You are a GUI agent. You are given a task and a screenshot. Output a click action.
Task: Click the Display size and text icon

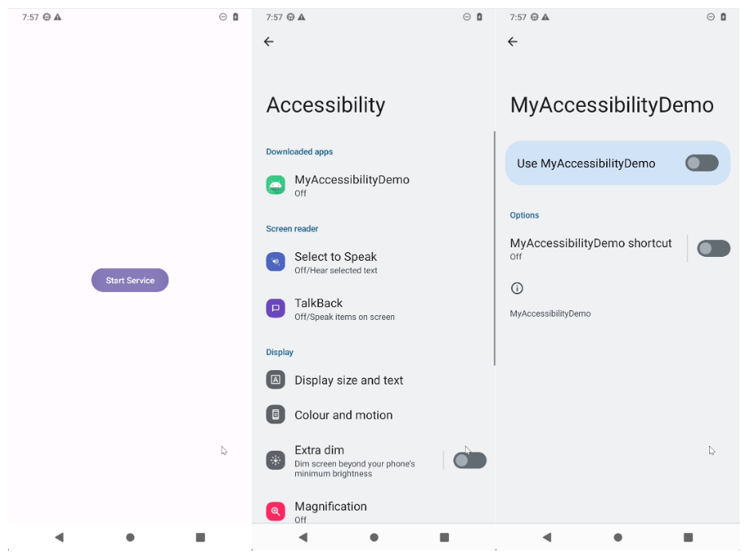tap(275, 380)
